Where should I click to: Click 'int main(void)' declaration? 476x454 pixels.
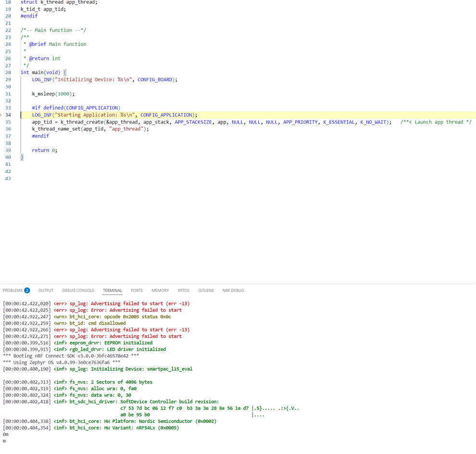click(x=40, y=73)
